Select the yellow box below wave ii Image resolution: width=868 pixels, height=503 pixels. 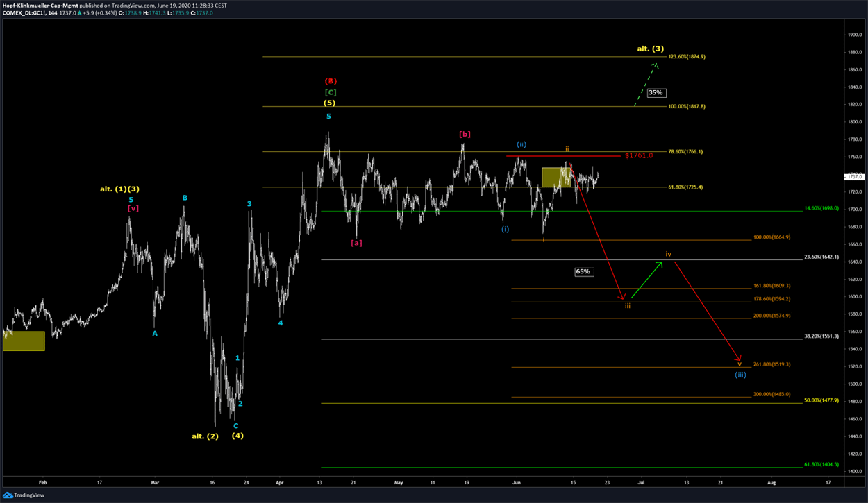[556, 177]
